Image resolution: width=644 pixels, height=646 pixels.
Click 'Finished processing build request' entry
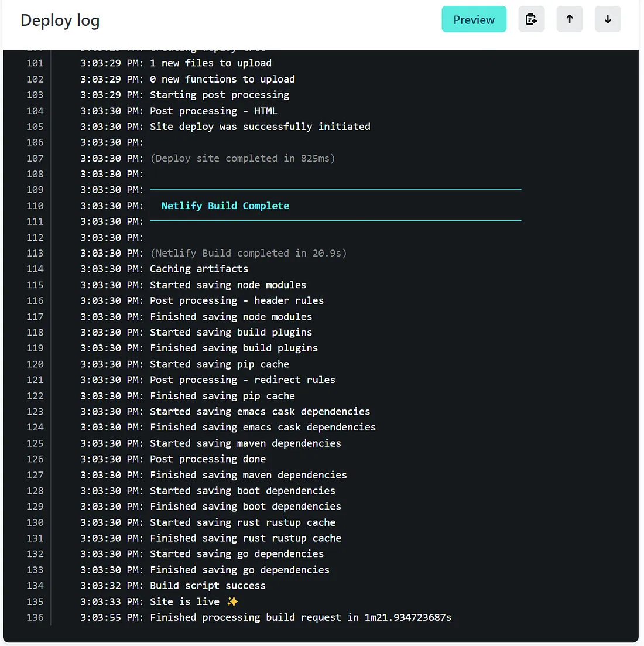click(x=300, y=617)
